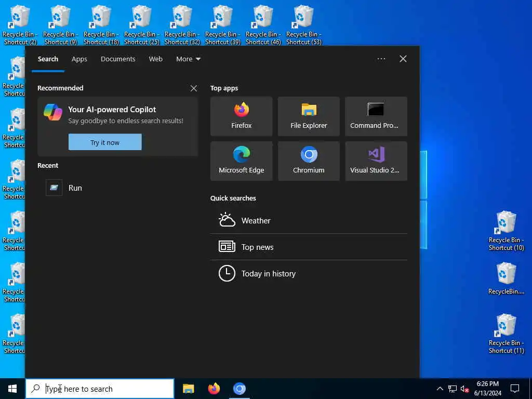Select Recycle Bin - Shortcut (39) icon
Screen dimensions: 532x399
coord(222,25)
